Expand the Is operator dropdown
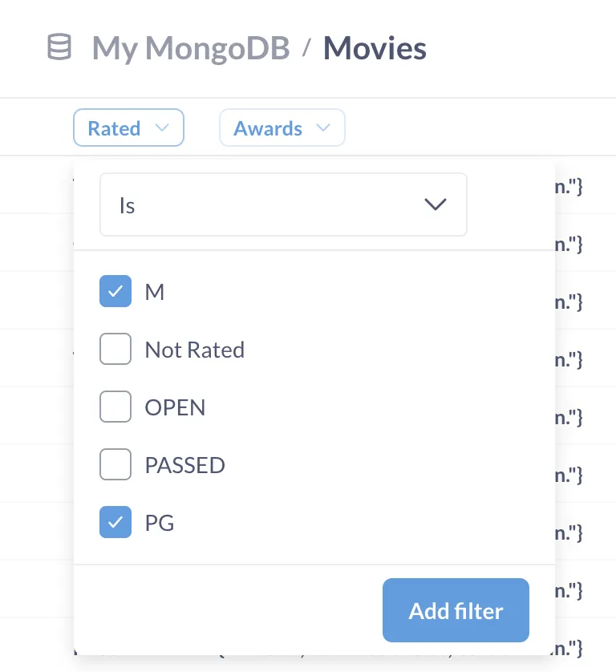 tap(283, 204)
